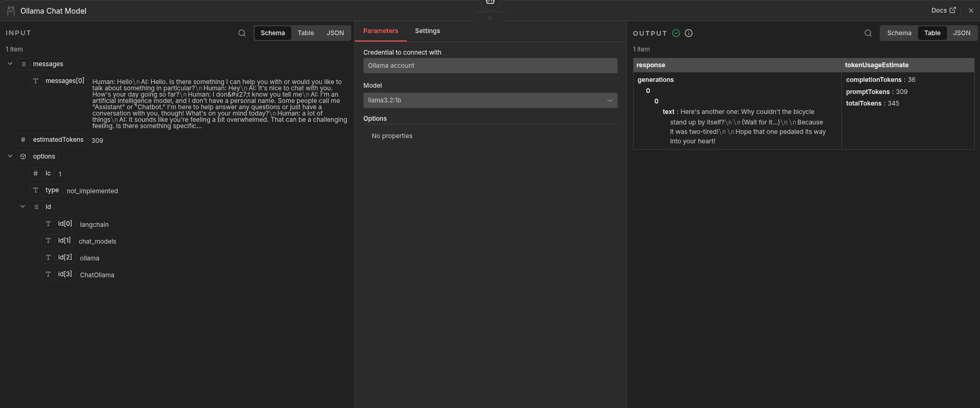The image size is (980, 408).
Task: Collapse the messages tree node
Action: pyautogui.click(x=10, y=64)
